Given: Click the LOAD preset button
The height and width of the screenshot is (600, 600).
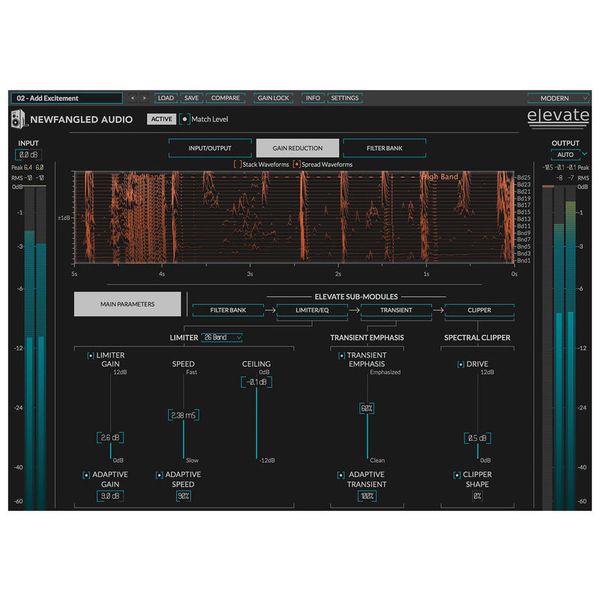Looking at the screenshot, I should [x=166, y=98].
